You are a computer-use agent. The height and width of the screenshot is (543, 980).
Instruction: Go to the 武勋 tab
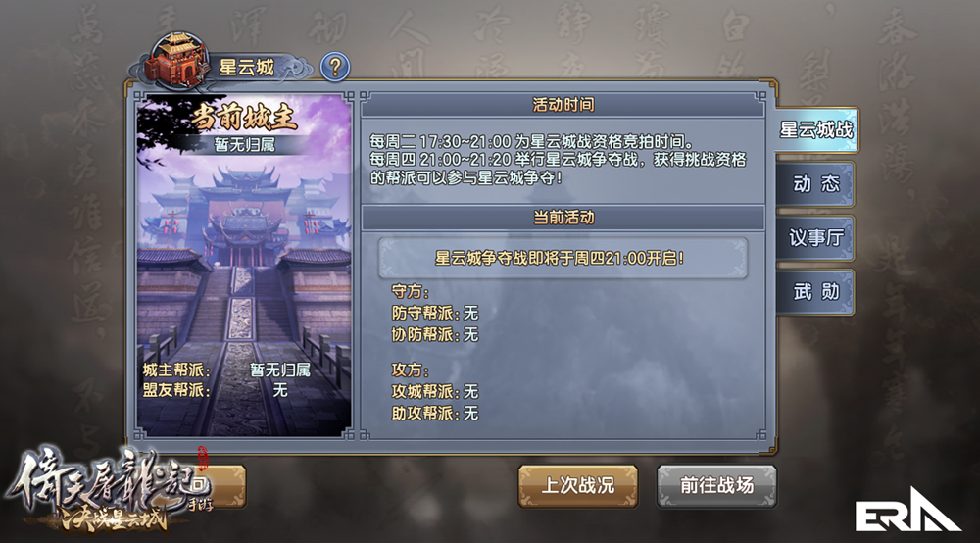click(815, 291)
